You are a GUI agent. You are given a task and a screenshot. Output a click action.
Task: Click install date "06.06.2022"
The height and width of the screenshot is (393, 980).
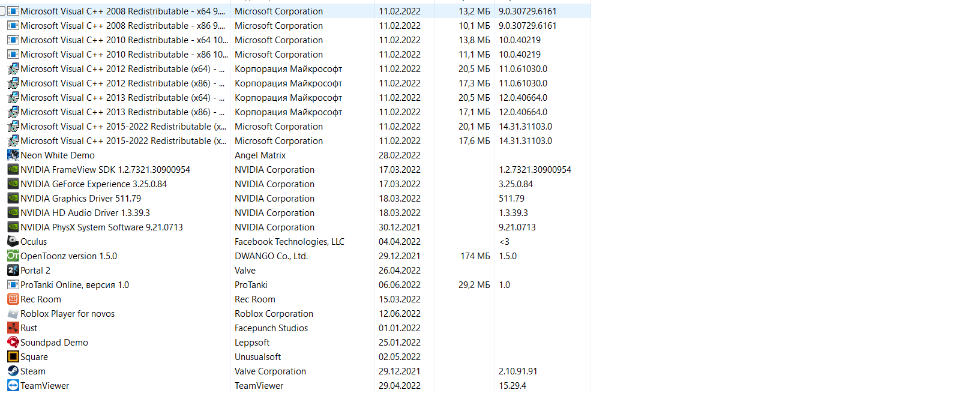(400, 285)
